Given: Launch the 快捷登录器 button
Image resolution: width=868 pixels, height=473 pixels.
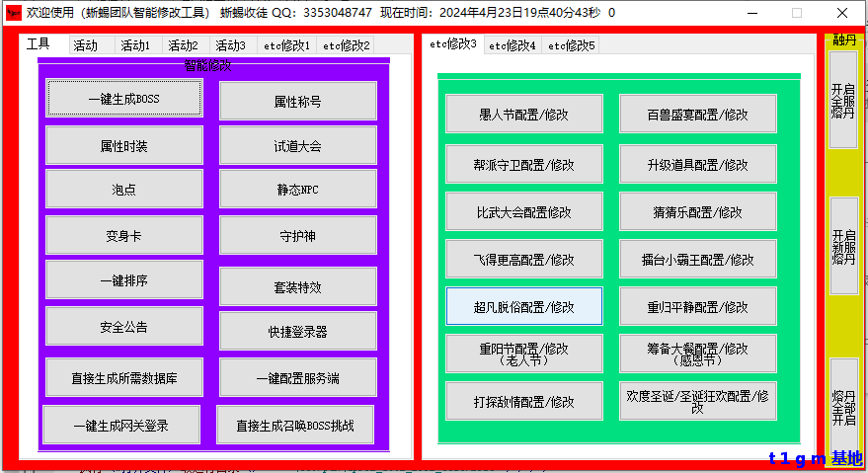Looking at the screenshot, I should click(x=297, y=331).
